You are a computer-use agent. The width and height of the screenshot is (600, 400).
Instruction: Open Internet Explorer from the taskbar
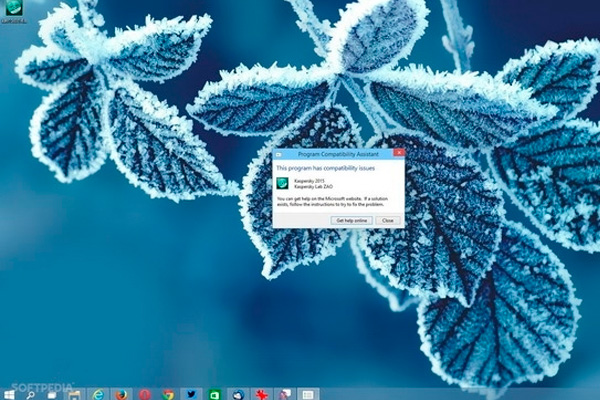[98, 394]
